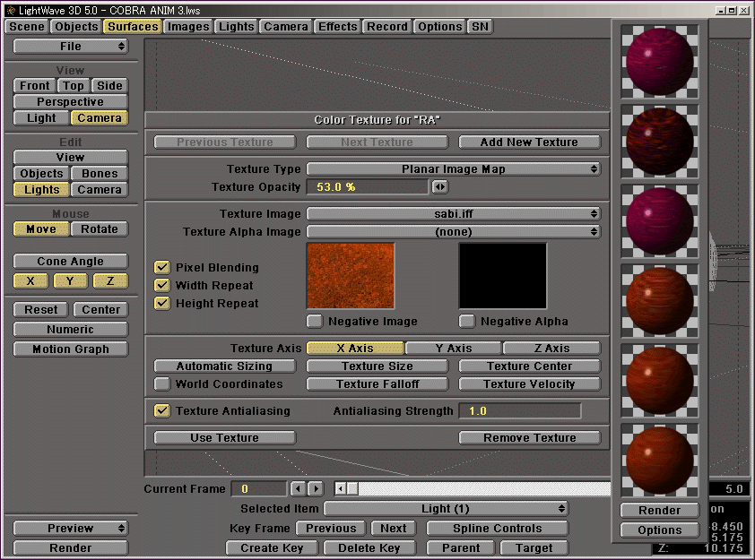Toggle the X mouse axis constraint
Viewport: 755px width, 560px height.
[x=31, y=281]
